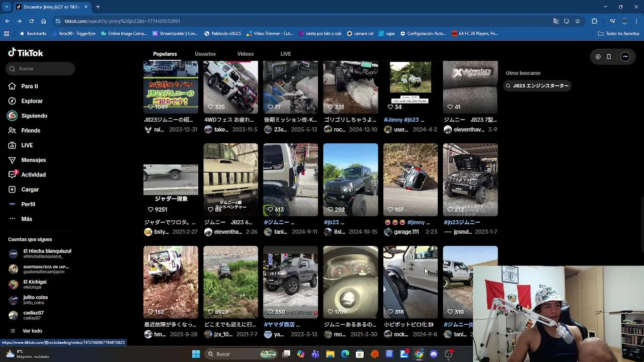Open the browser extensions puzzle icon

tap(594, 21)
